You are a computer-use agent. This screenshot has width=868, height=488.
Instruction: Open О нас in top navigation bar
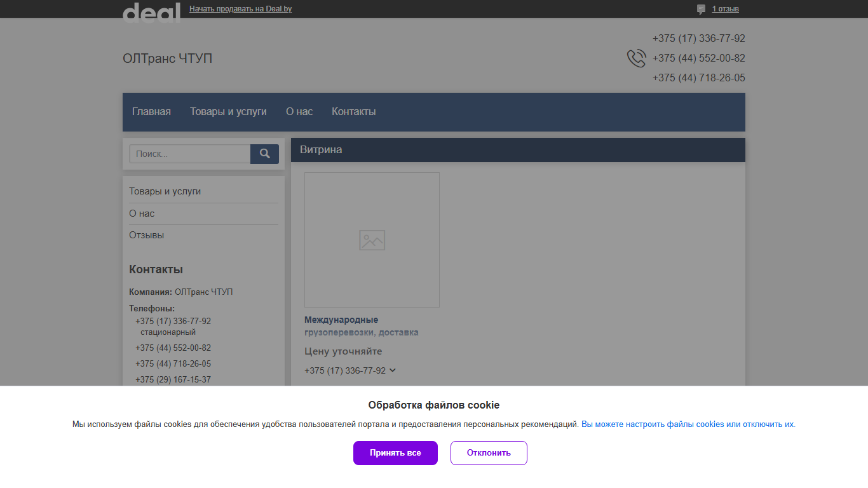point(299,112)
